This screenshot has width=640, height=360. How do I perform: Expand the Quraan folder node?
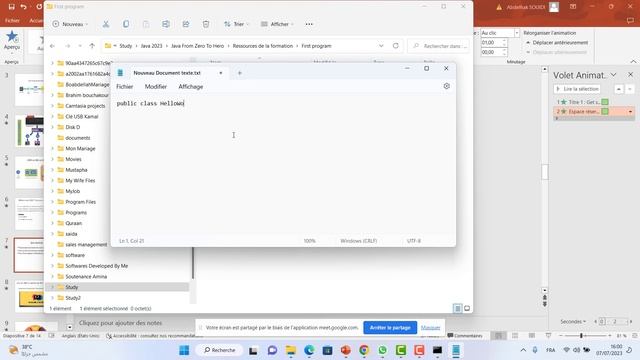52,223
